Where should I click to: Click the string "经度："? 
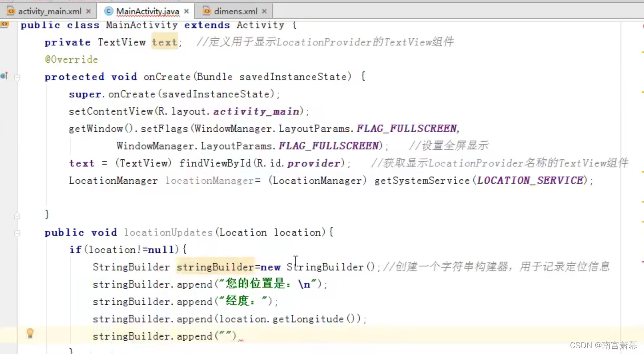point(243,302)
